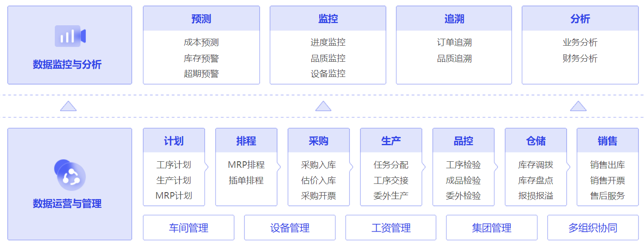Image resolution: width=644 pixels, height=243 pixels.
Task: Click 进度监控
Action: [328, 43]
